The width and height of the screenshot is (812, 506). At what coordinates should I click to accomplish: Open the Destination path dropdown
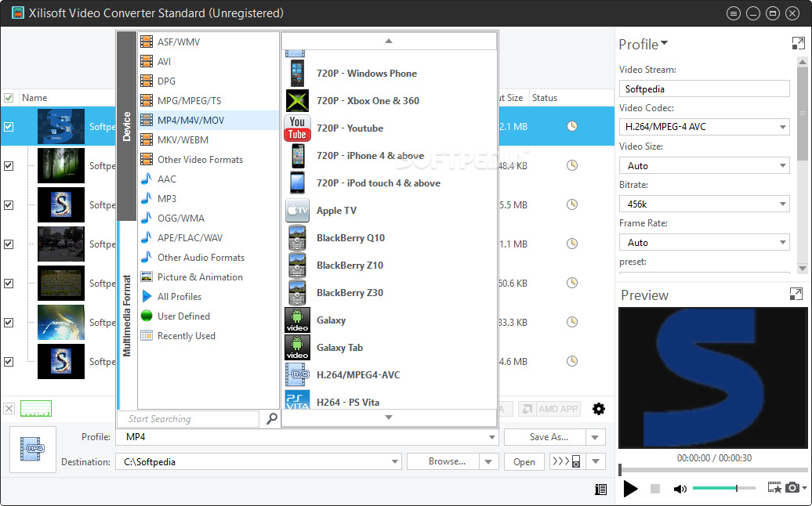[x=394, y=461]
